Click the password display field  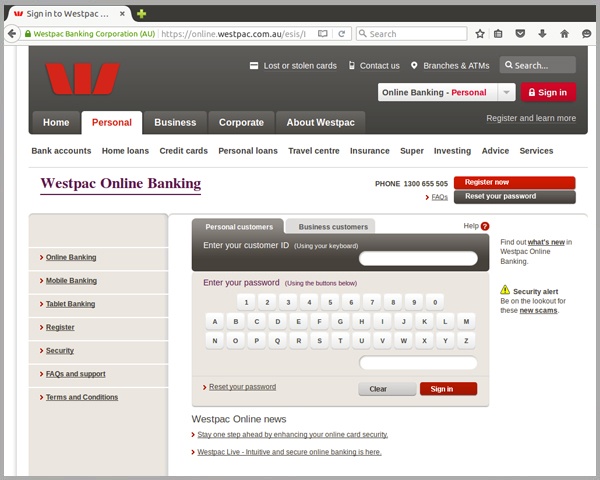click(x=418, y=362)
